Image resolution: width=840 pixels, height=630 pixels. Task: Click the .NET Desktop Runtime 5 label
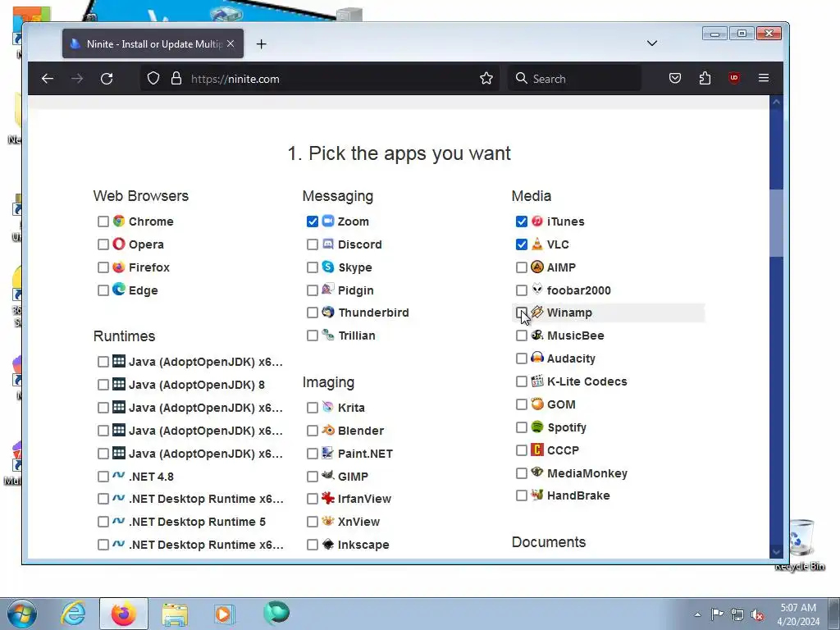[x=197, y=522]
